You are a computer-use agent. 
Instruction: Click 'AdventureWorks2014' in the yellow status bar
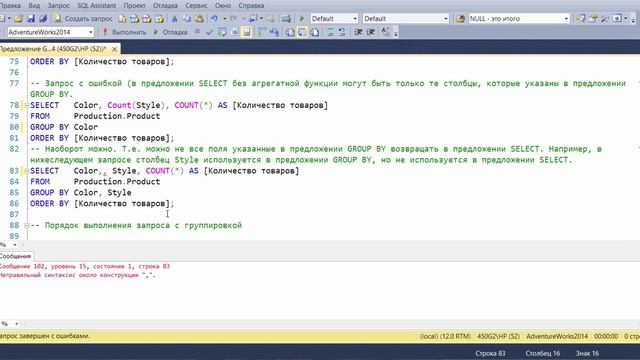pyautogui.click(x=557, y=336)
